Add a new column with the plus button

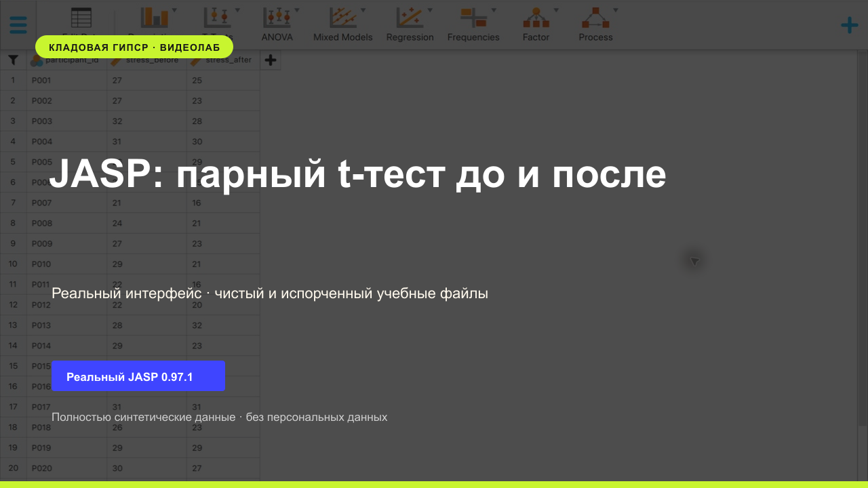[x=270, y=60]
